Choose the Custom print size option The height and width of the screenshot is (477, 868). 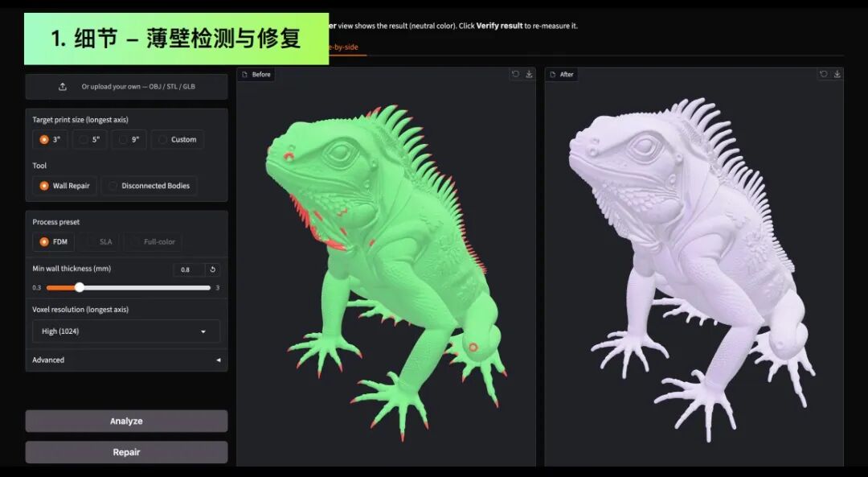pos(177,140)
